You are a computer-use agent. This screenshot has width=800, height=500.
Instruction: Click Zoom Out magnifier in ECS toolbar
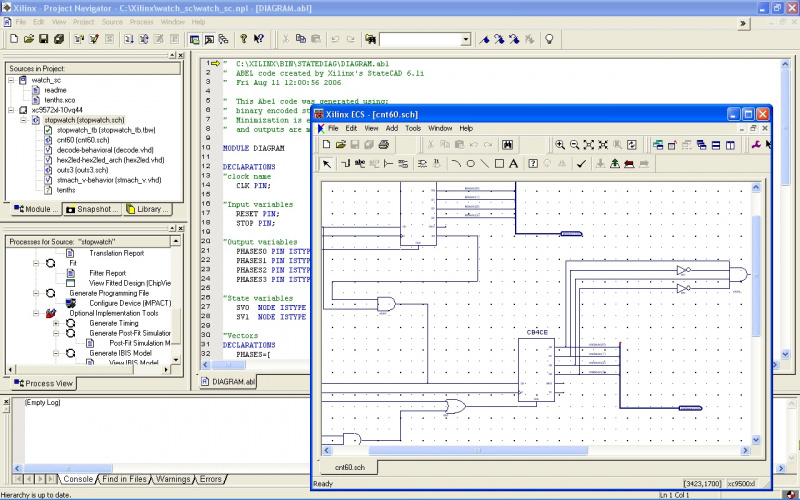tap(574, 145)
